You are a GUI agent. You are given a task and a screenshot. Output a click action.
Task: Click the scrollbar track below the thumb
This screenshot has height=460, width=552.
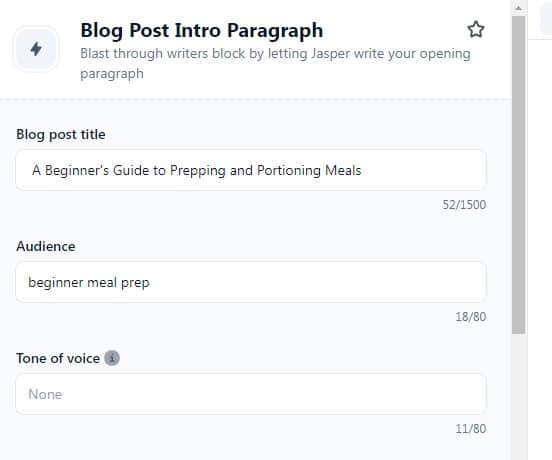[x=519, y=396]
